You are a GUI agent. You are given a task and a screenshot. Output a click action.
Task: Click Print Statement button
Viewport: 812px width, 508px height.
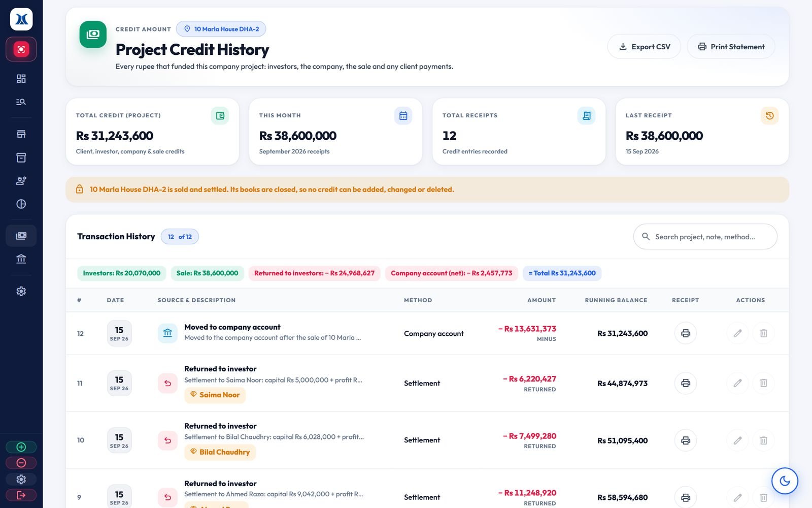[x=731, y=47]
